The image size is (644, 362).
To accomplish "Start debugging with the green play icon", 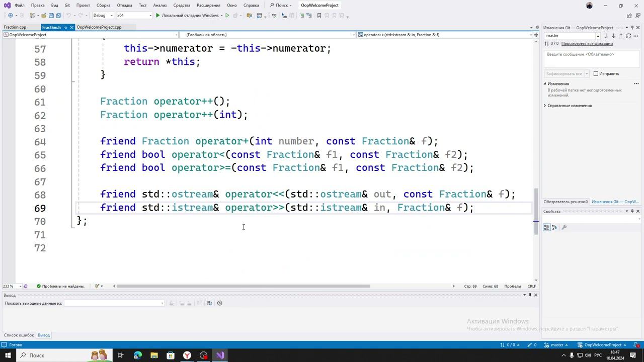I will pos(157,16).
